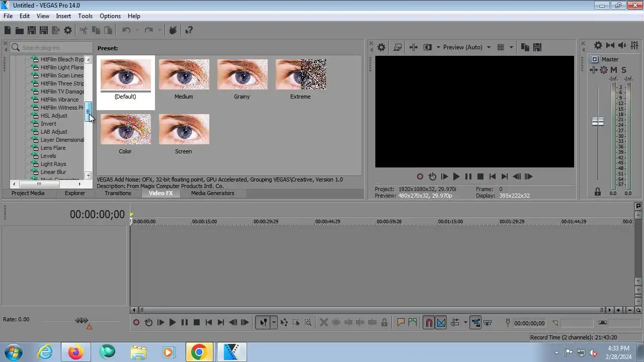Click the Open project folder icon
This screenshot has width=644, height=362.
pyautogui.click(x=20, y=31)
